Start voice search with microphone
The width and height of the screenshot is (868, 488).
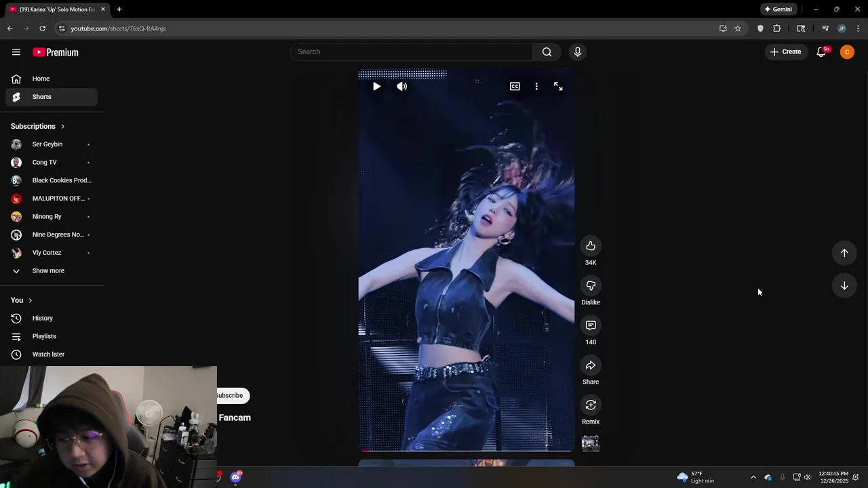(x=578, y=52)
